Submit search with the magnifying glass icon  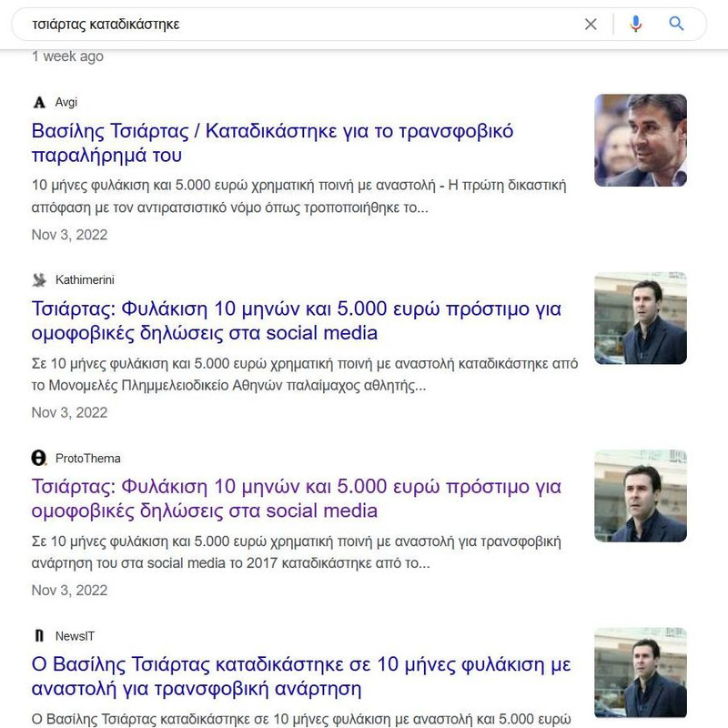pyautogui.click(x=676, y=24)
